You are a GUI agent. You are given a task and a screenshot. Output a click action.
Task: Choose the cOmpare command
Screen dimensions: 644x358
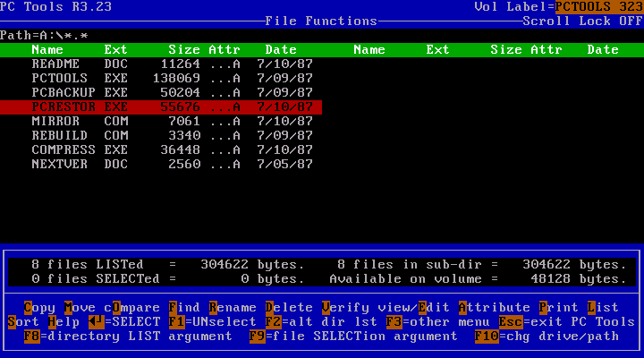pyautogui.click(x=131, y=308)
